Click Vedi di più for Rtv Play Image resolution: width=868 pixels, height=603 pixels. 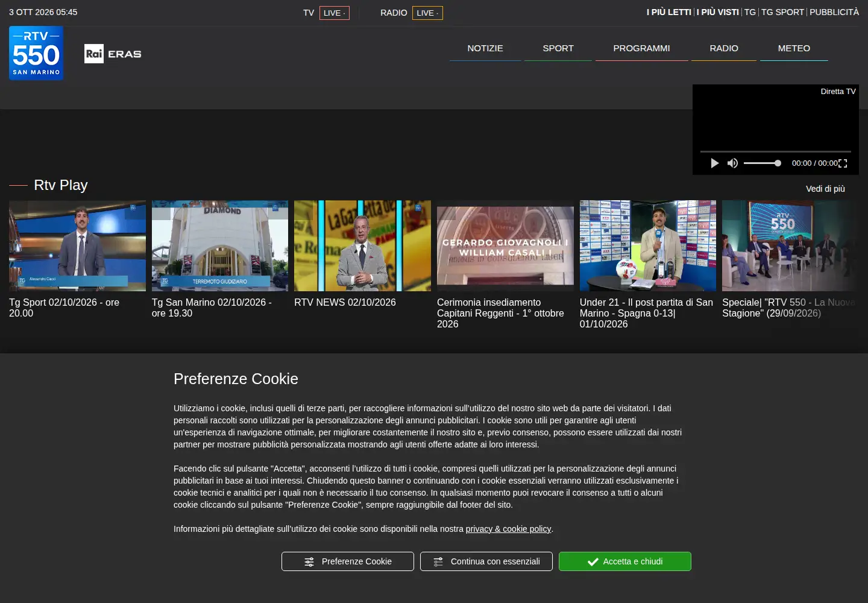point(825,189)
